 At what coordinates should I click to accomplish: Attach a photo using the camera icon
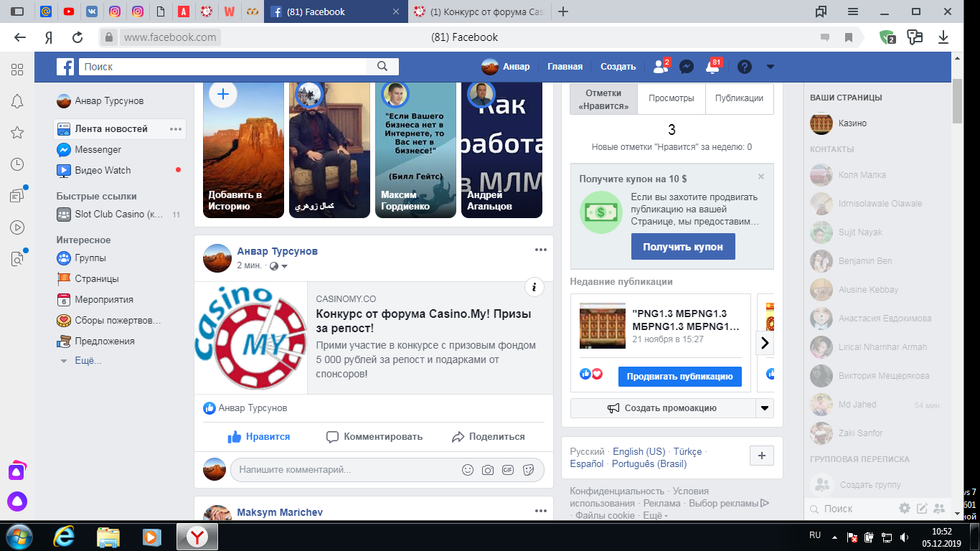[x=488, y=470]
